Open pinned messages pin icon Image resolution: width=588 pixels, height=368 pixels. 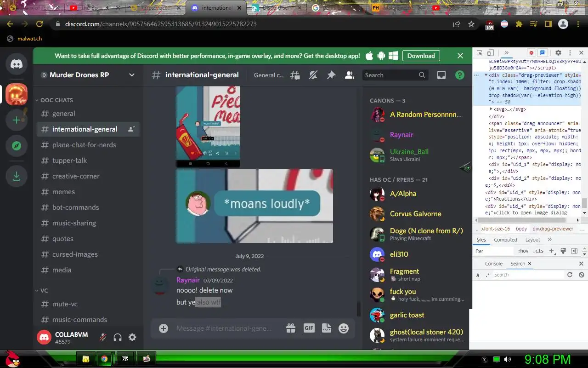coord(331,75)
